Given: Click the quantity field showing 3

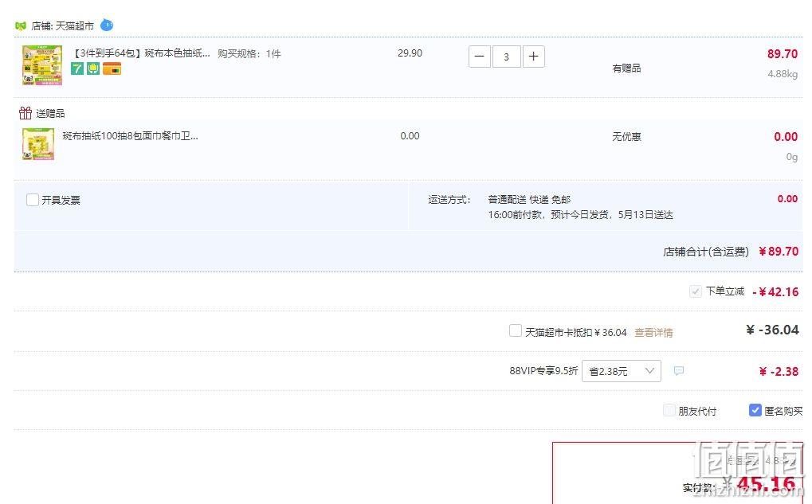Looking at the screenshot, I should click(507, 57).
